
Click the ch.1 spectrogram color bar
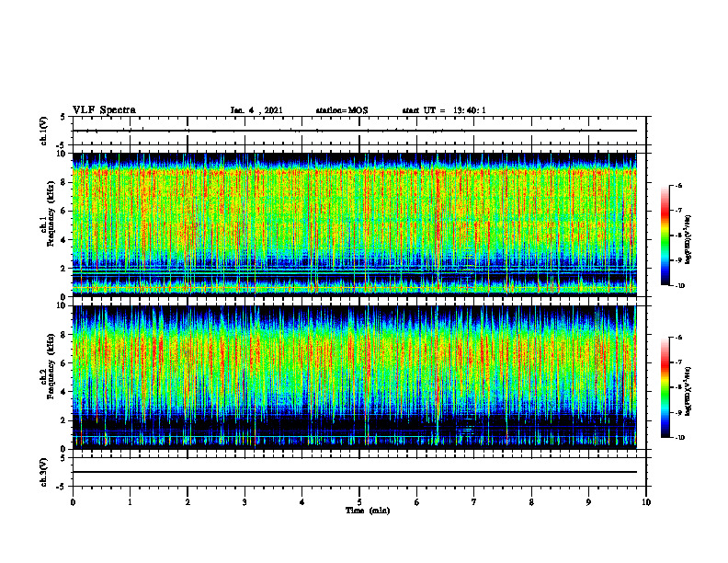click(665, 236)
